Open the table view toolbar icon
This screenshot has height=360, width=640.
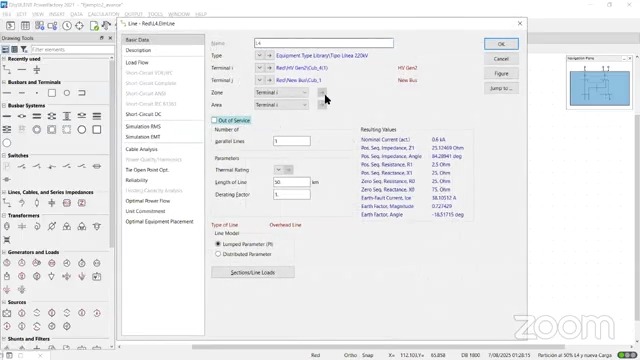pyautogui.click(x=25, y=26)
